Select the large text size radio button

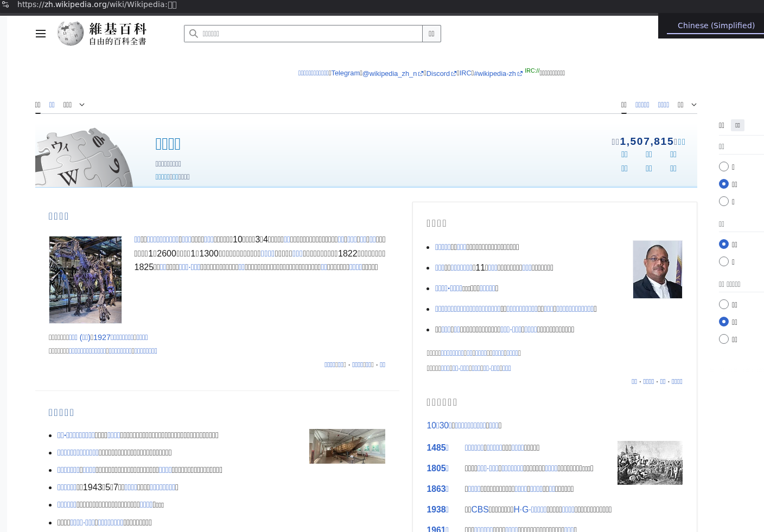[724, 201]
